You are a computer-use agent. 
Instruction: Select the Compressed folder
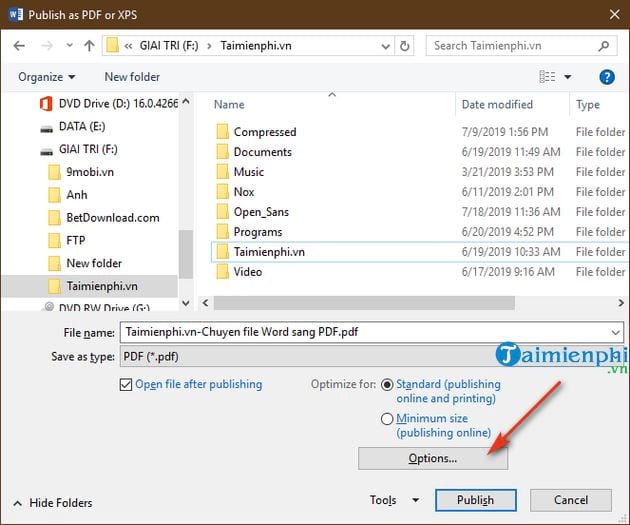256,132
